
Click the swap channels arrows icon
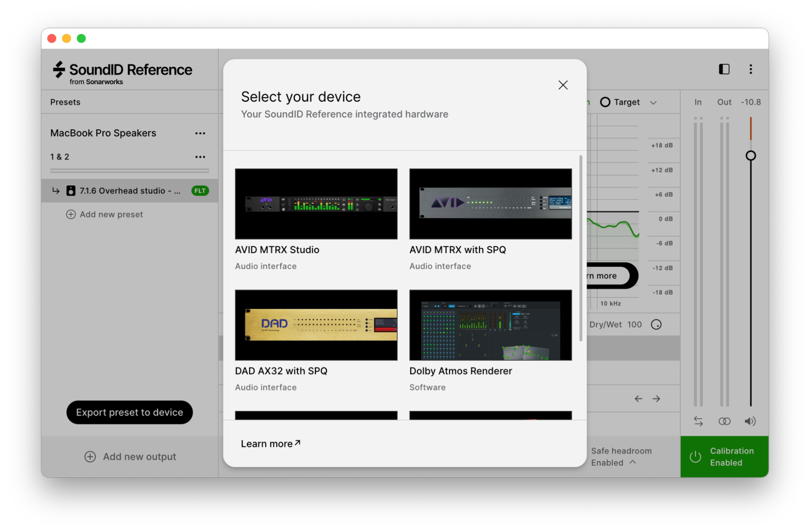(x=698, y=421)
